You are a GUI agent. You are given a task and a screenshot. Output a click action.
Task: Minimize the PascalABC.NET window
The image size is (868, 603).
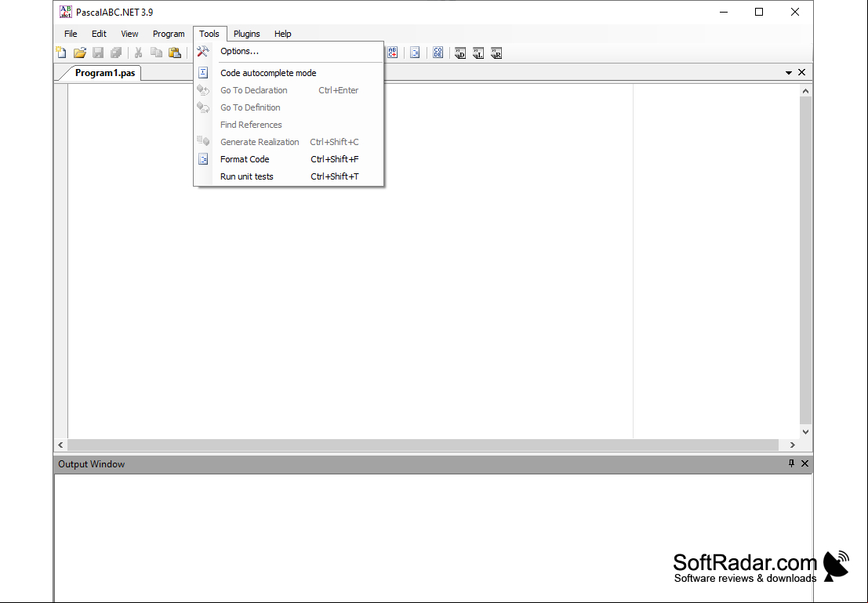point(724,12)
